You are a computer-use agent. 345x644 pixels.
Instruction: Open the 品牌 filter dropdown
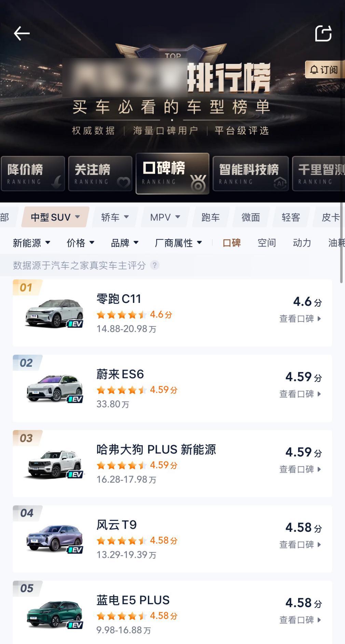pos(125,243)
